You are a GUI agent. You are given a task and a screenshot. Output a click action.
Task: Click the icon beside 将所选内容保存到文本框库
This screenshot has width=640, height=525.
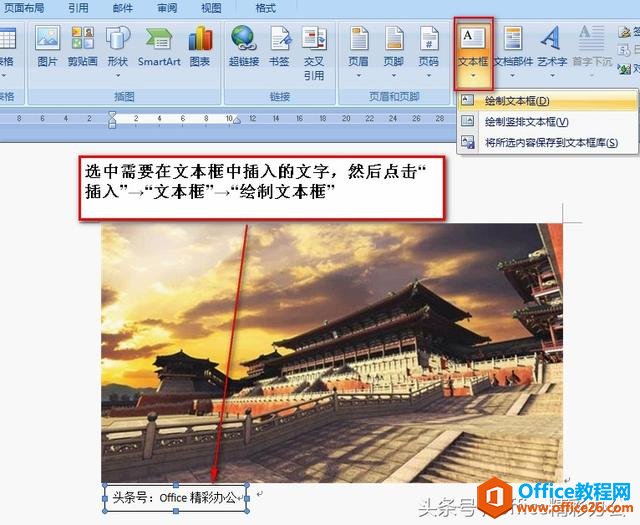tap(467, 142)
